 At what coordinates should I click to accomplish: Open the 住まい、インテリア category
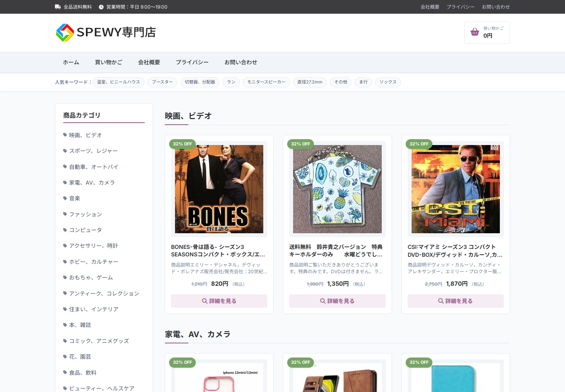point(94,309)
